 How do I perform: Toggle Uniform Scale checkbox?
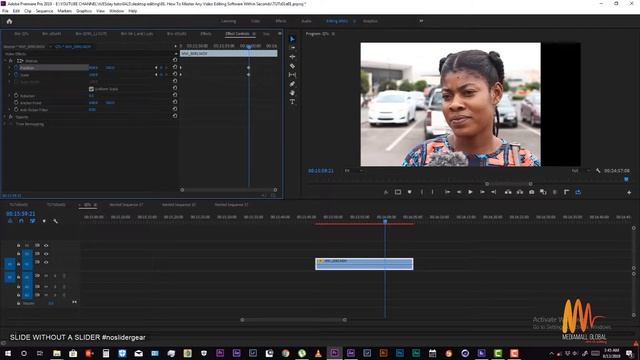click(91, 89)
